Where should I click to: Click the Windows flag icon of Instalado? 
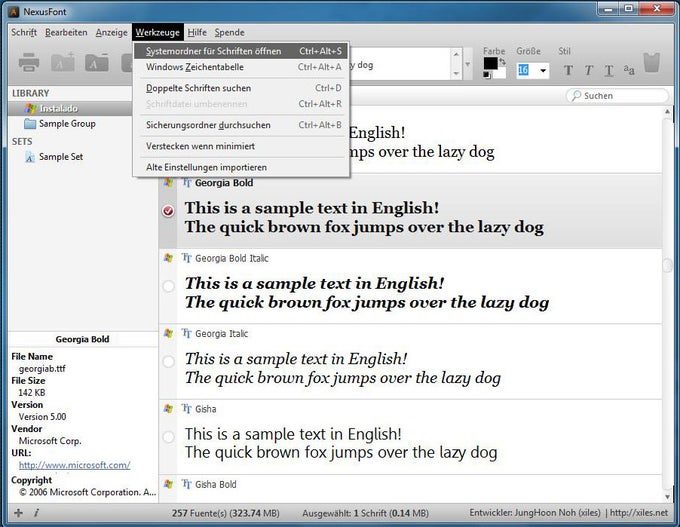(30, 108)
